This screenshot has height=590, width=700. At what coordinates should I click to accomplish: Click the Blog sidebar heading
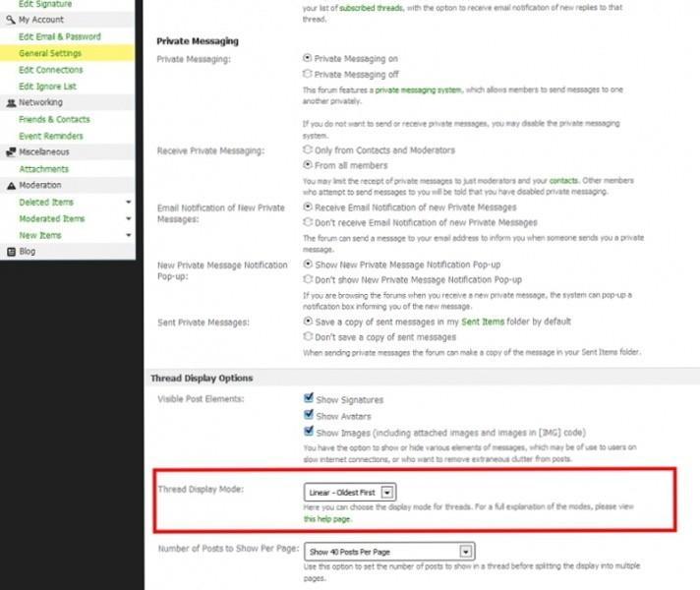pos(28,252)
